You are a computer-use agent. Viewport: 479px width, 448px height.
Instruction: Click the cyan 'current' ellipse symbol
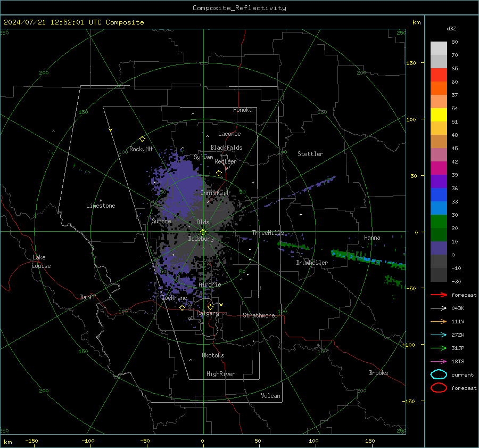click(439, 374)
